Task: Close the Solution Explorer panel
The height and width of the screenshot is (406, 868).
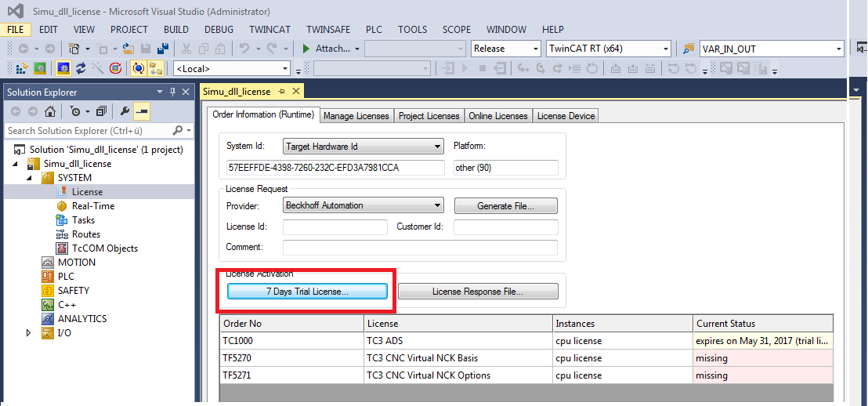Action: (186, 92)
